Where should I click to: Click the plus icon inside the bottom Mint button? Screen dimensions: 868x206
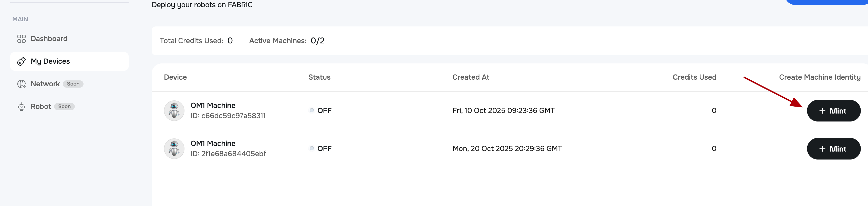[x=822, y=148]
